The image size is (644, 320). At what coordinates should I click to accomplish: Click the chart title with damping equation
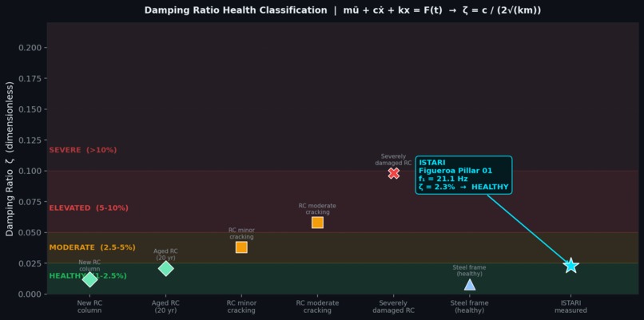(342, 10)
